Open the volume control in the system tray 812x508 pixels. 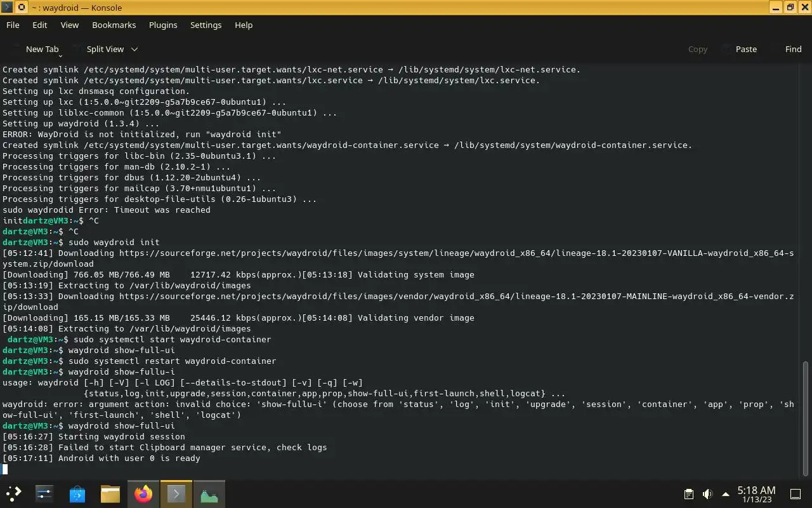[x=707, y=494]
